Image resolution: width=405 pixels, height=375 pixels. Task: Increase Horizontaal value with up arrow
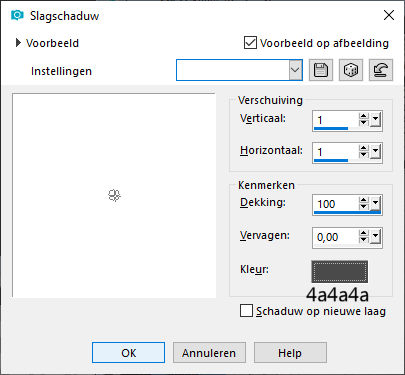[364, 148]
